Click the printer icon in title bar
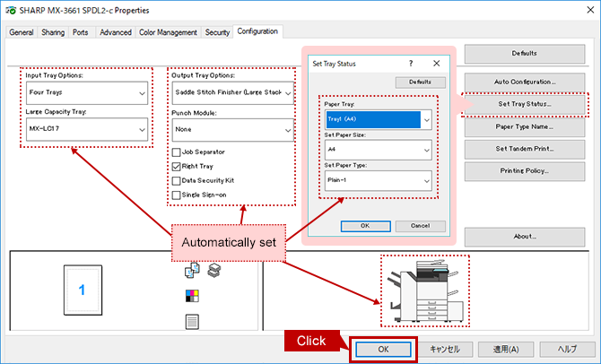601x364 pixels. [11, 11]
